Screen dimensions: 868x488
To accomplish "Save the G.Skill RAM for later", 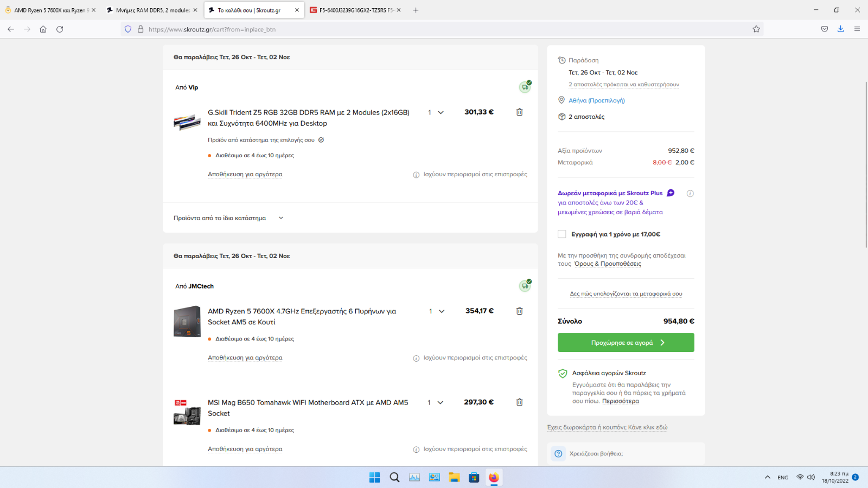I will click(245, 175).
